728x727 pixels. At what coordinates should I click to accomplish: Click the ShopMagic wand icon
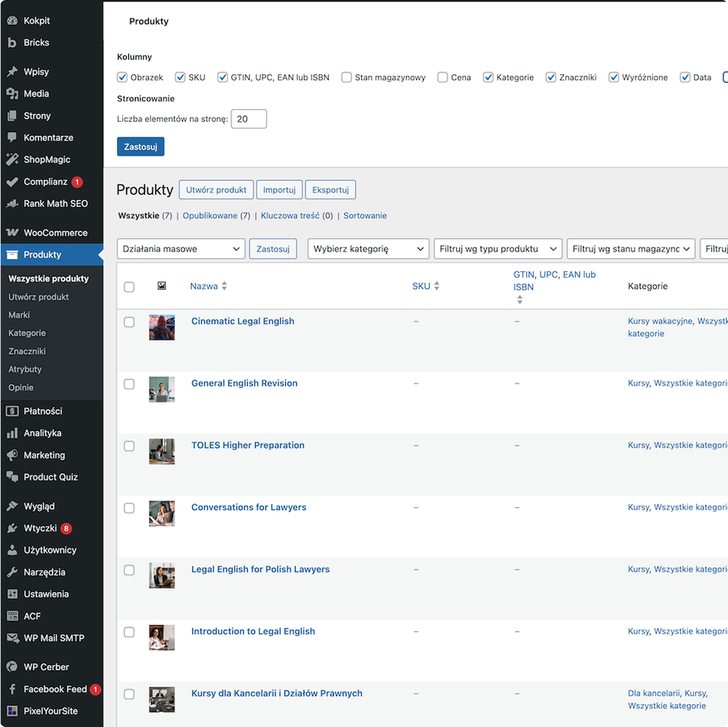point(12,160)
